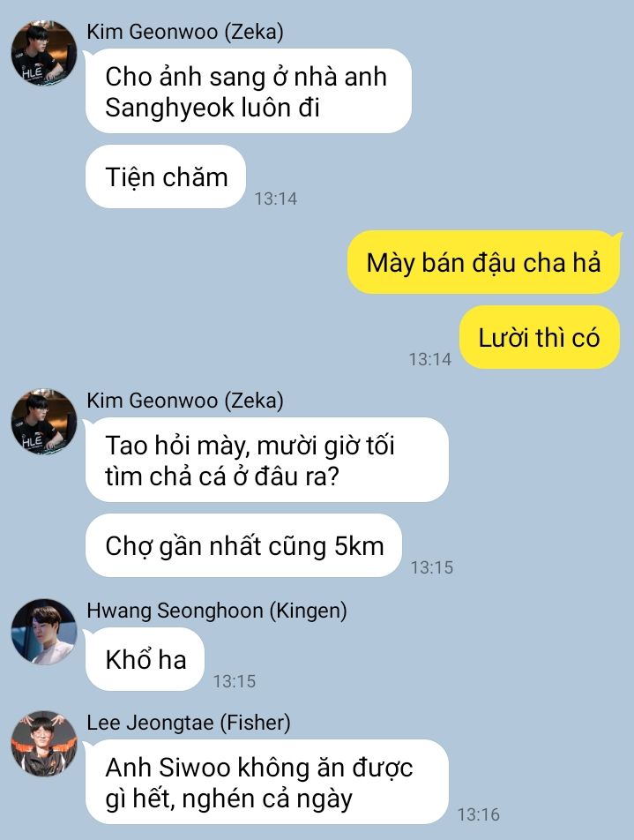634x840 pixels.
Task: Click 13:15 timestamp next to 'Khổ ha'
Action: coord(235,681)
